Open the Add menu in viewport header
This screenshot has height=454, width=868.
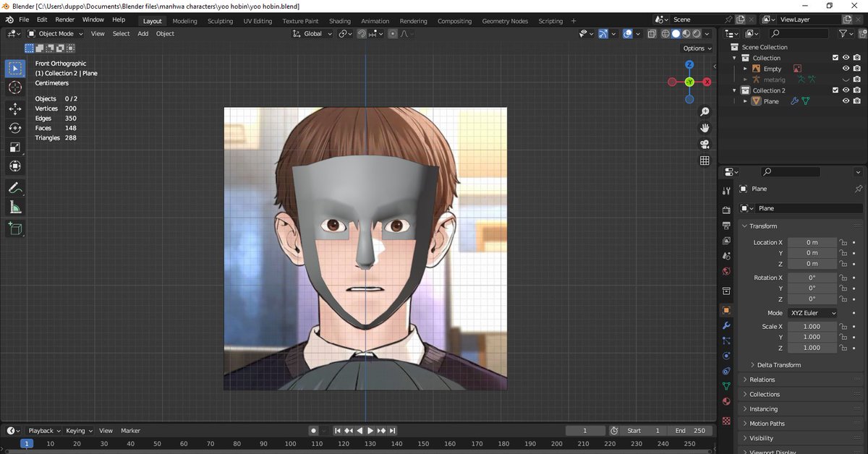(143, 33)
